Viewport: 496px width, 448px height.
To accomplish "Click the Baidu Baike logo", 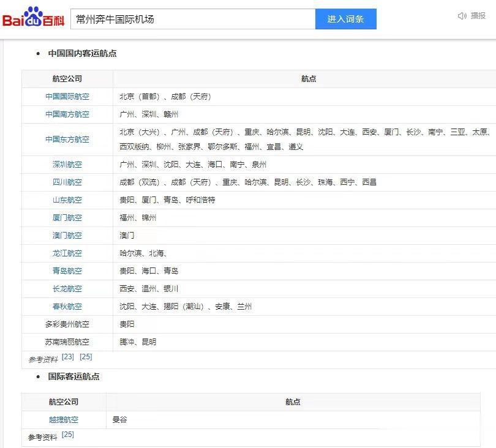I will click(x=33, y=17).
